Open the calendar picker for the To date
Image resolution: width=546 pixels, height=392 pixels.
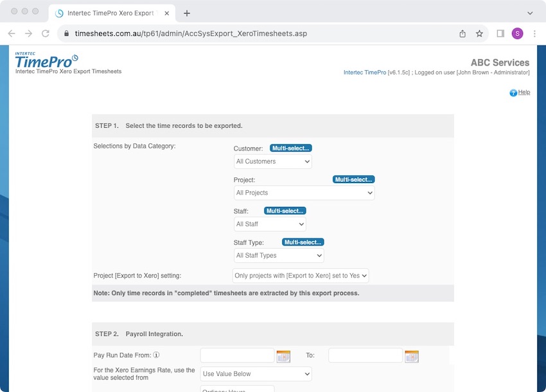412,357
